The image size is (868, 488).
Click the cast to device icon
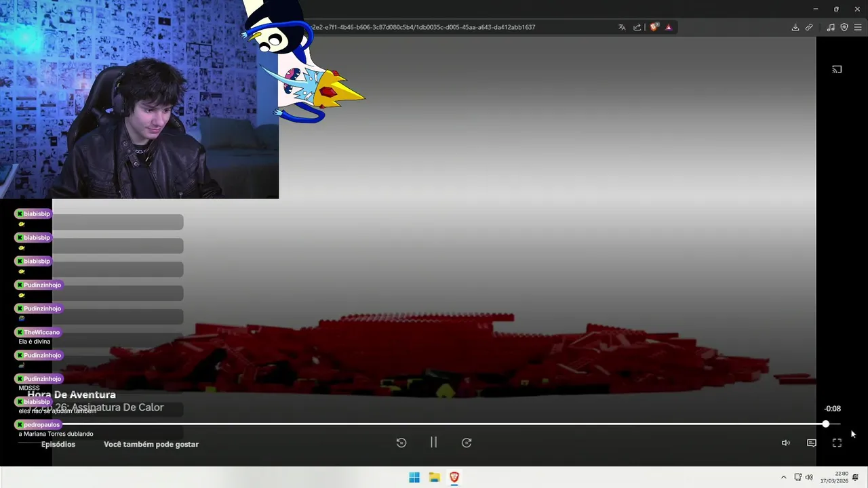(837, 69)
